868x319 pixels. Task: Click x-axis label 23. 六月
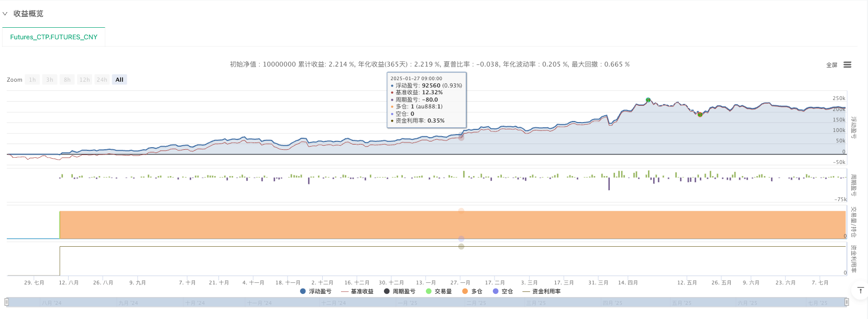click(786, 283)
